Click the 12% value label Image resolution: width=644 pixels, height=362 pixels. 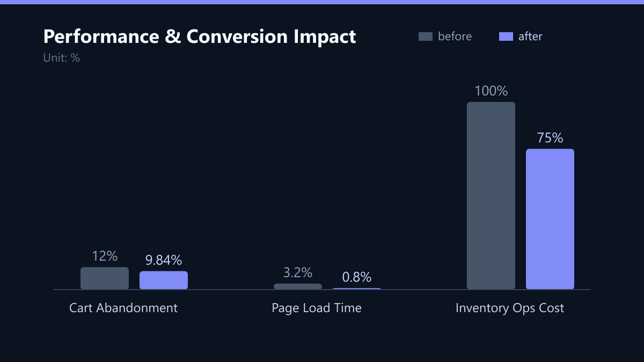[105, 256]
